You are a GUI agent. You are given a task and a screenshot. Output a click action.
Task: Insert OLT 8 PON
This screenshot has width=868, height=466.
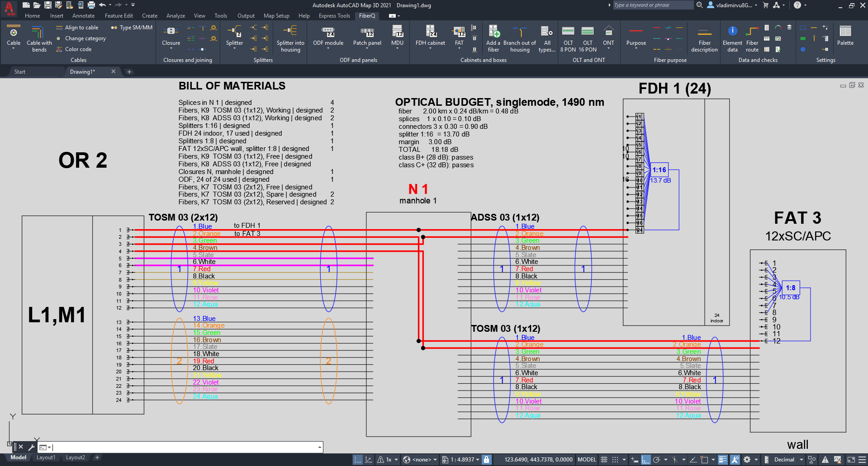pyautogui.click(x=568, y=38)
